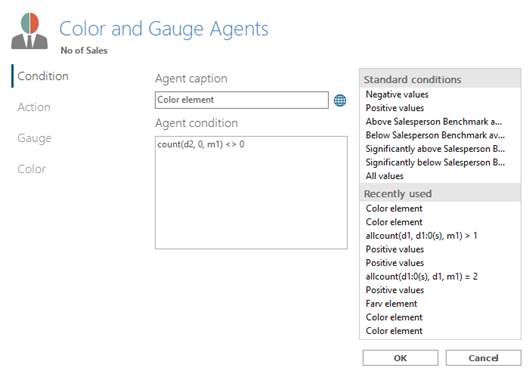Click the Agent caption text field

click(x=242, y=100)
